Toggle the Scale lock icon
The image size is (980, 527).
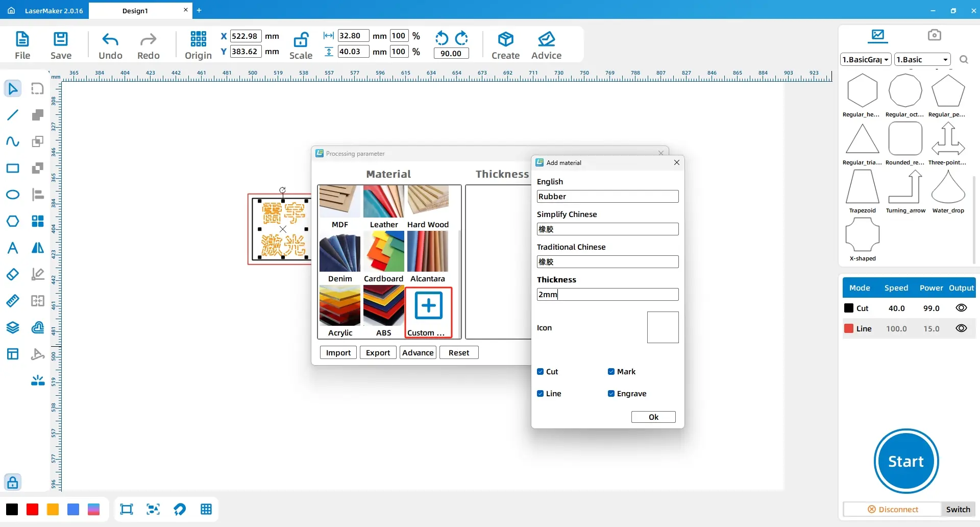[x=301, y=39]
